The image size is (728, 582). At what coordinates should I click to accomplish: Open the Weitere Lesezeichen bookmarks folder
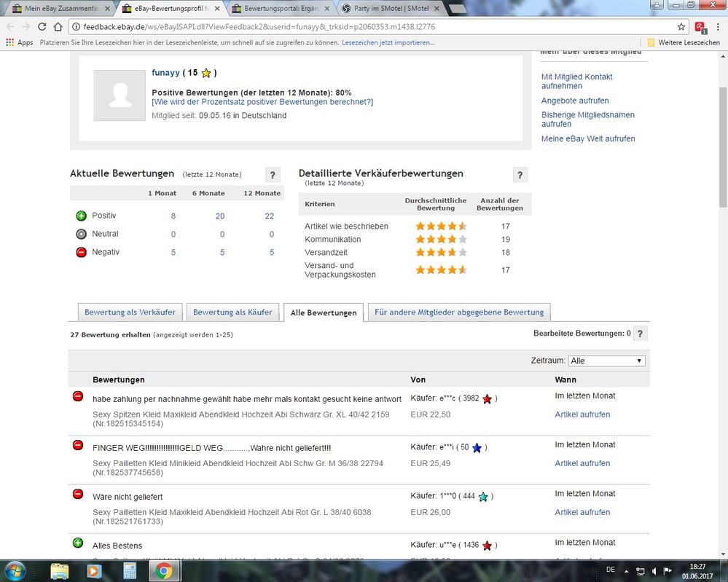(683, 42)
